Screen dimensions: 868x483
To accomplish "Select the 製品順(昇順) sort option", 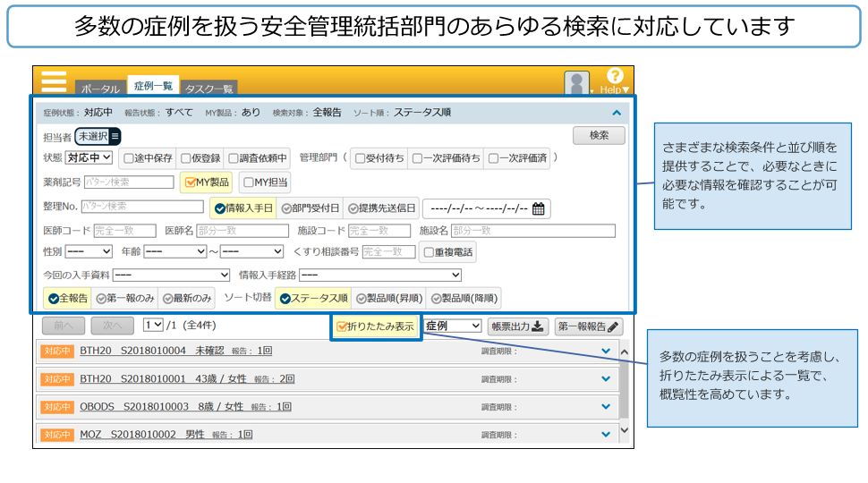I will [388, 298].
